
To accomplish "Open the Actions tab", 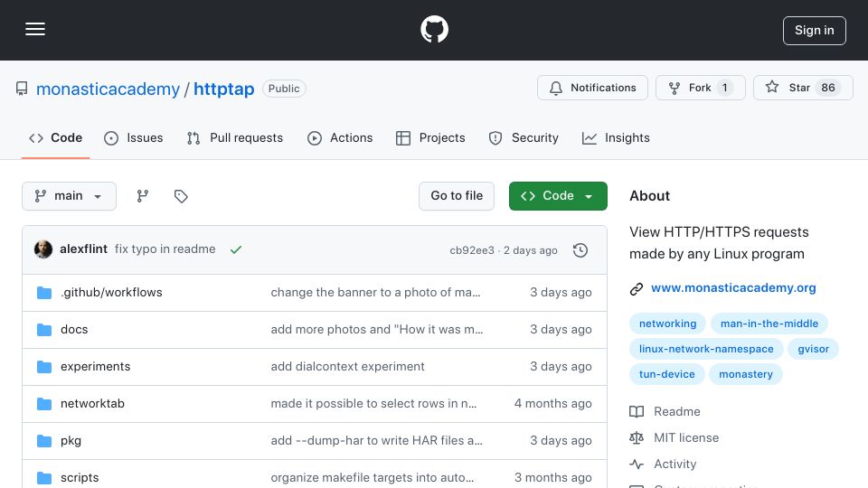I will click(x=340, y=137).
